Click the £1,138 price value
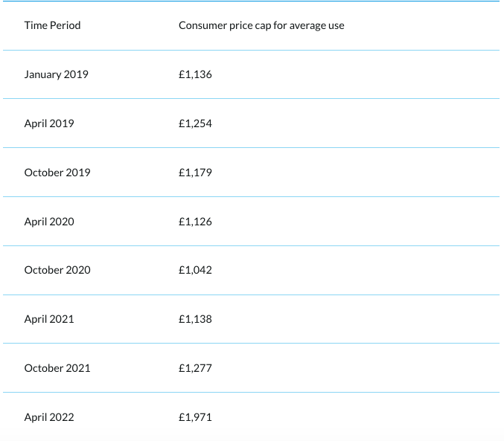This screenshot has width=504, height=441. coord(195,319)
